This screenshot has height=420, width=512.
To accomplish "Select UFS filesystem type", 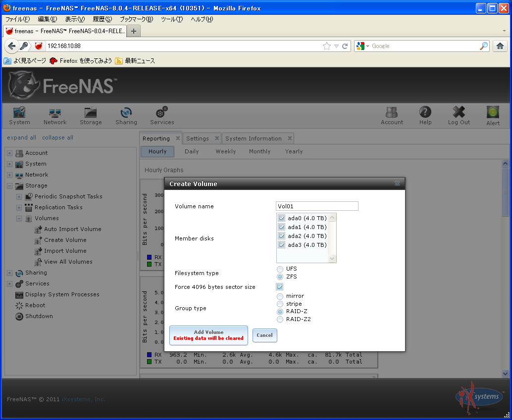I will click(x=280, y=269).
